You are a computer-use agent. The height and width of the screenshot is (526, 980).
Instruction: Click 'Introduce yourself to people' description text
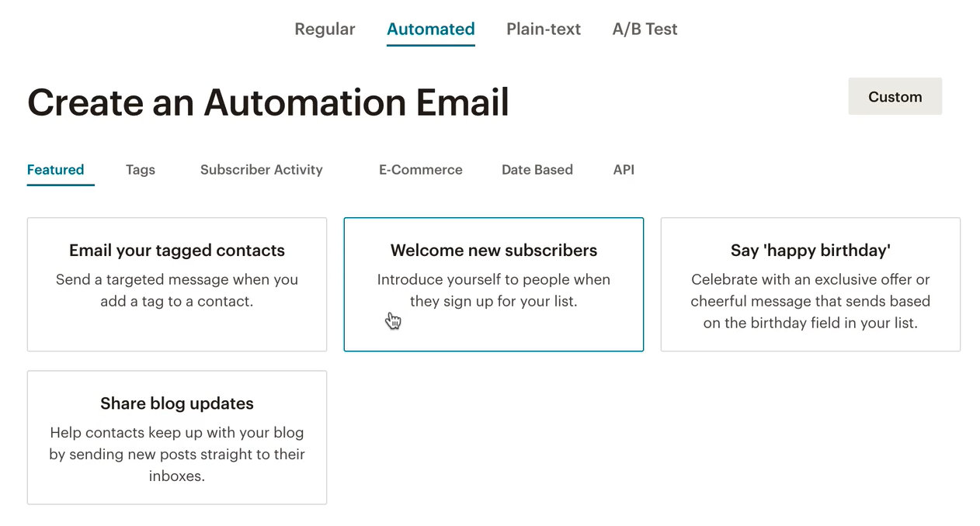[x=494, y=290]
